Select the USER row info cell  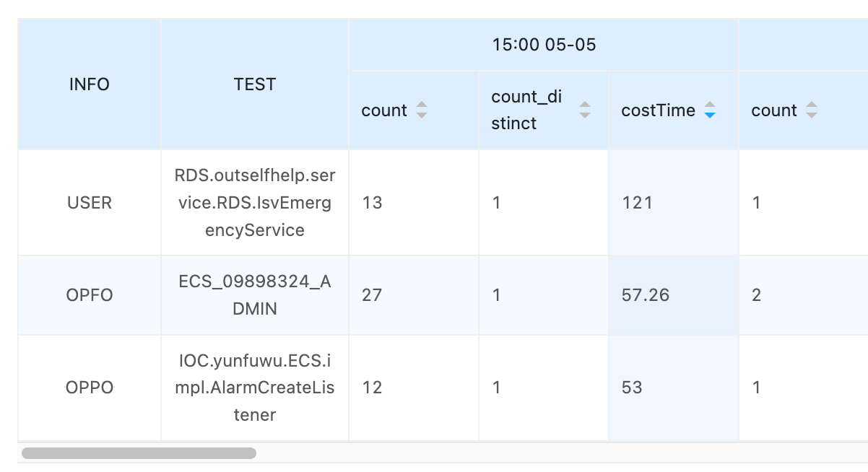90,203
